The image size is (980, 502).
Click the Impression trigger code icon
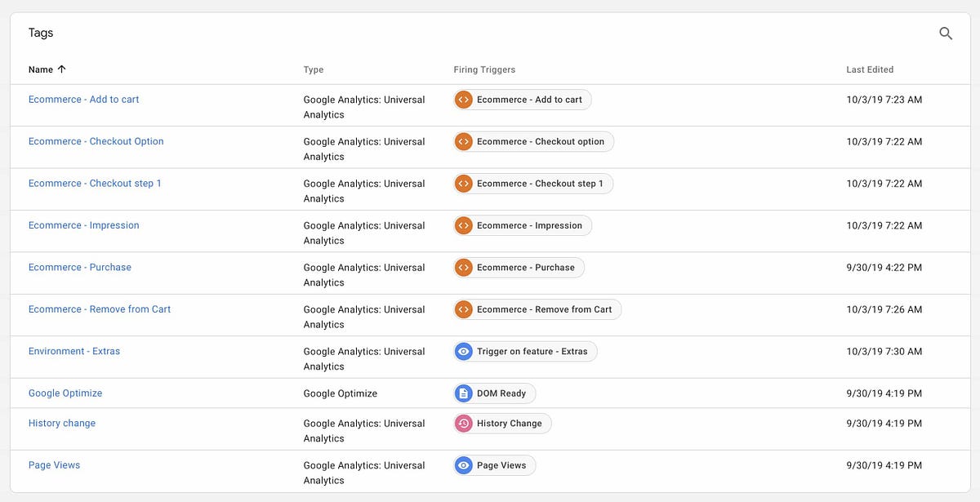pos(464,225)
